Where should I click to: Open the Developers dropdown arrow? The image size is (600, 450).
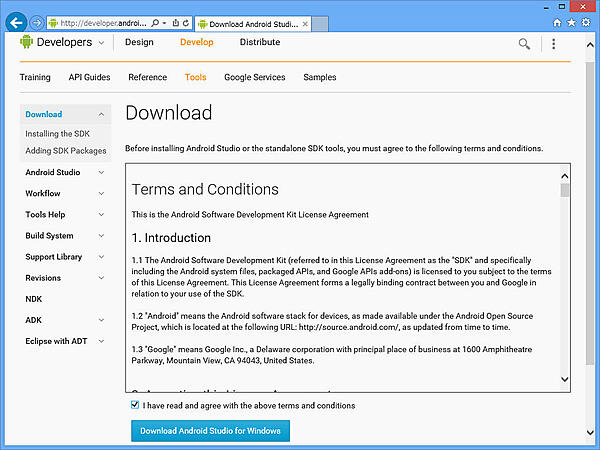tap(101, 43)
